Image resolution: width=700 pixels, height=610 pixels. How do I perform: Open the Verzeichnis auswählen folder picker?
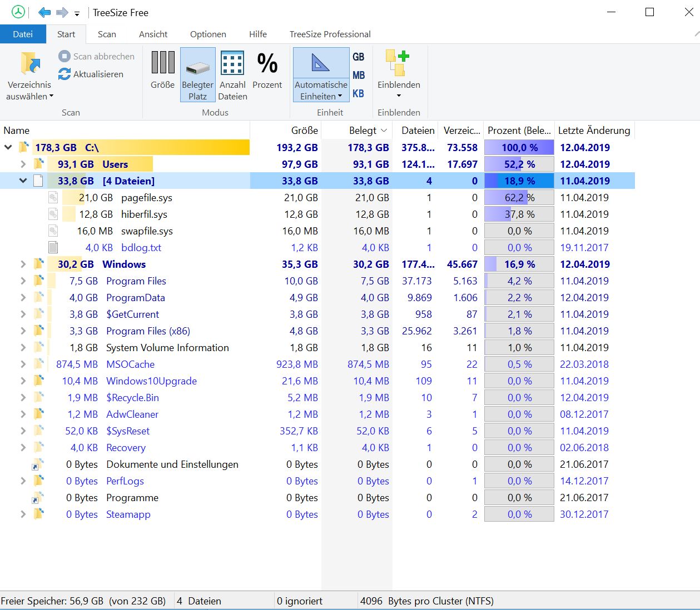coord(29,76)
